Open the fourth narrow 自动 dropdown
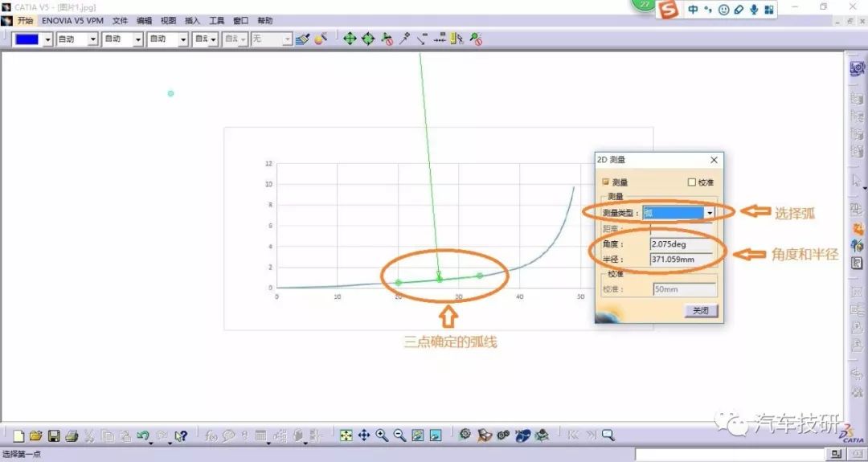This screenshot has width=868, height=462. coord(206,39)
